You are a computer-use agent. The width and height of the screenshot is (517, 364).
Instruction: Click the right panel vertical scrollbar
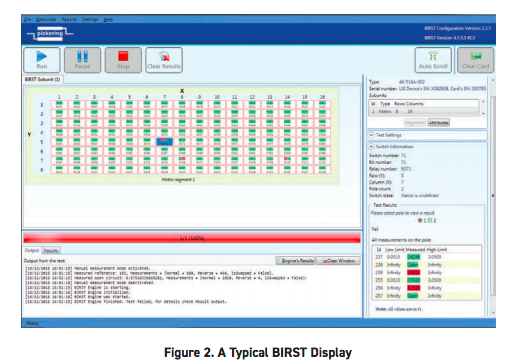click(493, 197)
